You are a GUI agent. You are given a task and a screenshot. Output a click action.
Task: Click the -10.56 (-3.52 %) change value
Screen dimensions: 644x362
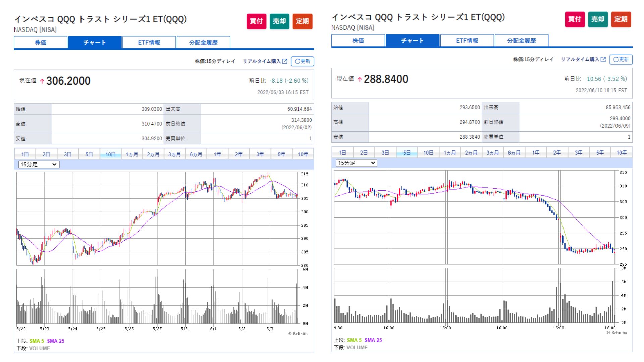click(x=606, y=79)
